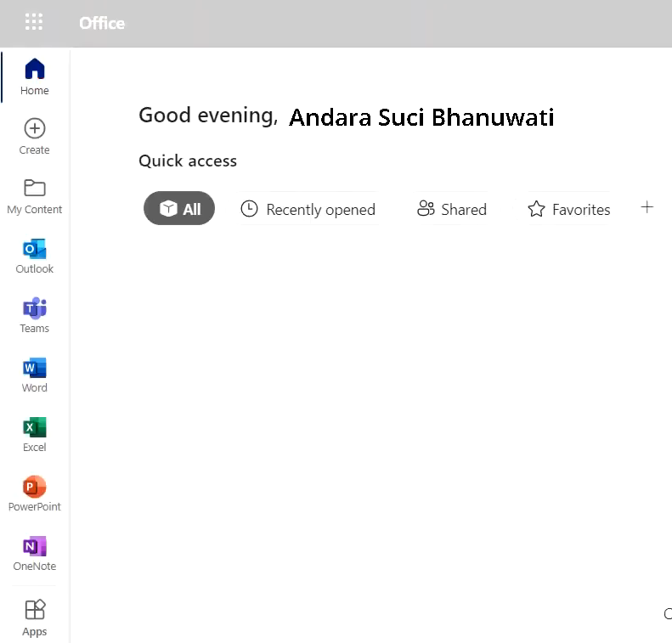
Task: Open the app launcher grid icon
Action: pyautogui.click(x=34, y=22)
